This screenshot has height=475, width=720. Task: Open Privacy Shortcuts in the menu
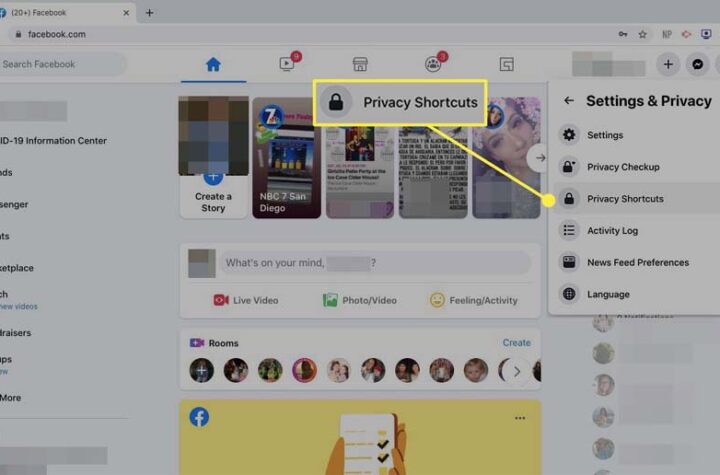coord(624,199)
